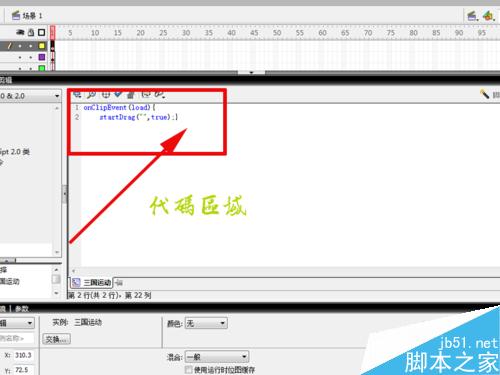Viewport: 500px width, 375px height.
Task: Click the 交换... swap button
Action: [56, 339]
